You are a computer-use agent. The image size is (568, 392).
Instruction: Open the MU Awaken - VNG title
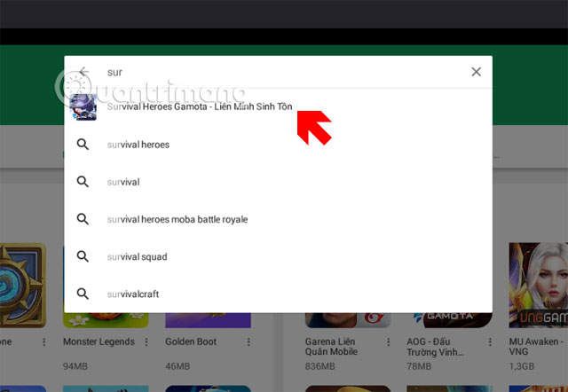(536, 347)
